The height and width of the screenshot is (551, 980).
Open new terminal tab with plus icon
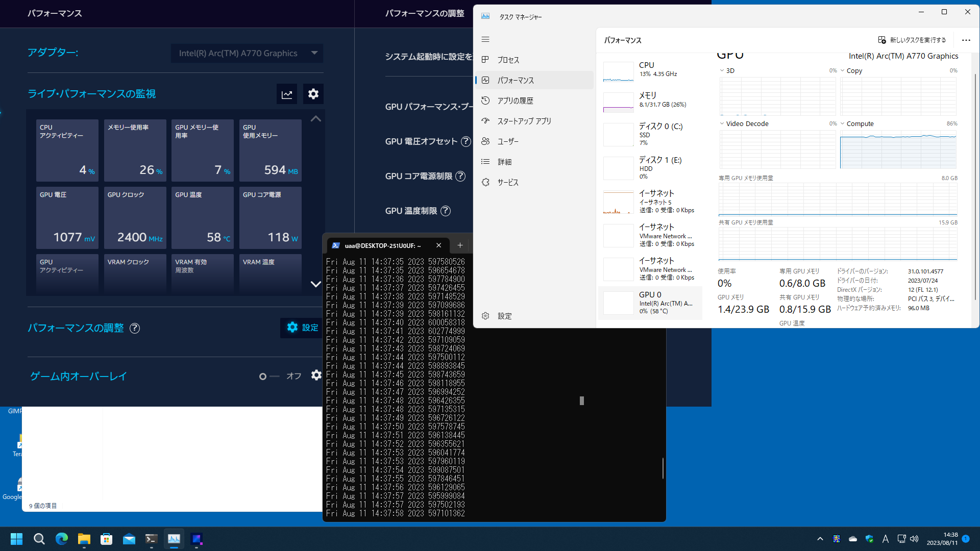(x=460, y=245)
